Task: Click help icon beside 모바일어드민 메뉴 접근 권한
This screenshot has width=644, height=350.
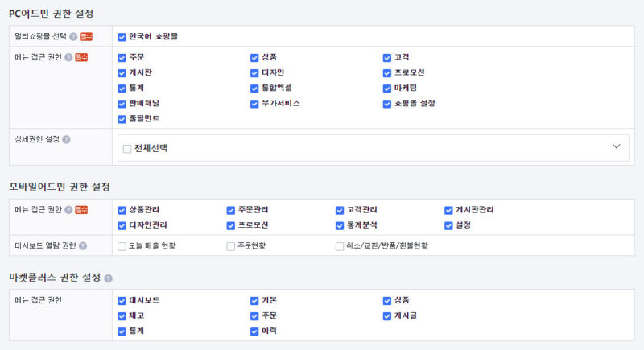Action: click(68, 210)
